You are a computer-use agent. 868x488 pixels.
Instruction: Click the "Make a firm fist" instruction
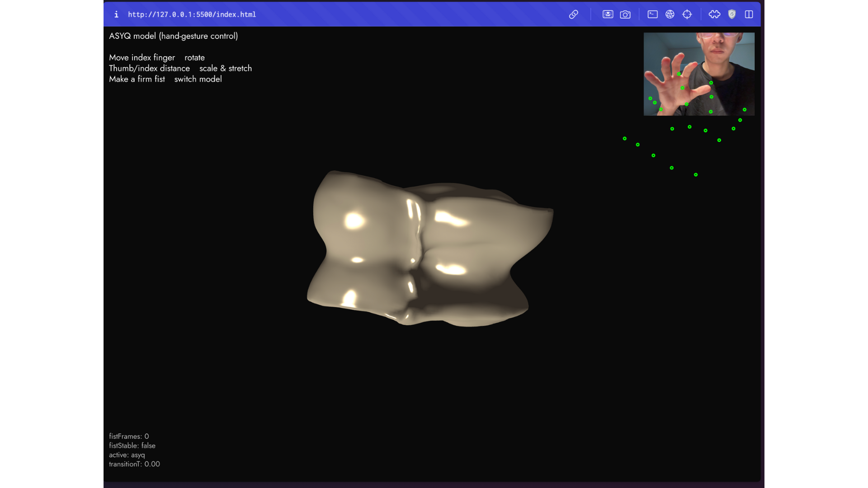[137, 79]
